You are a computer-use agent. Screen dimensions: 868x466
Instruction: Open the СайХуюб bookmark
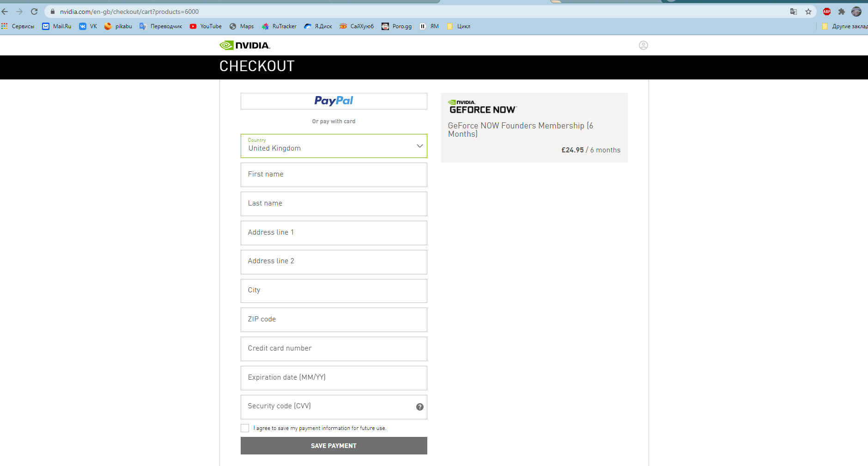(357, 26)
